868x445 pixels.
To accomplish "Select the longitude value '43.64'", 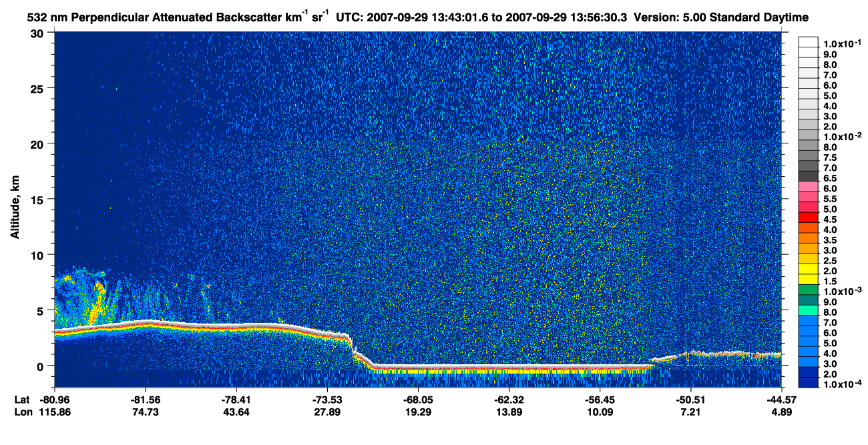I will point(236,412).
